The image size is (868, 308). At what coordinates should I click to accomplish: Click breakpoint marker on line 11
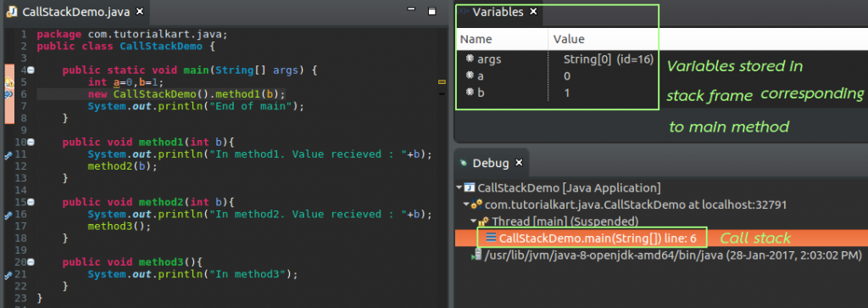click(8, 155)
